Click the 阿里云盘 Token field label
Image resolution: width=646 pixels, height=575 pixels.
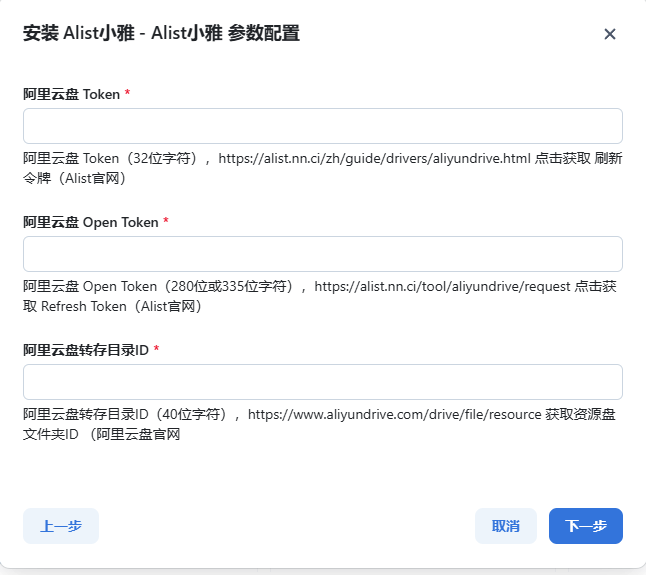[71, 94]
